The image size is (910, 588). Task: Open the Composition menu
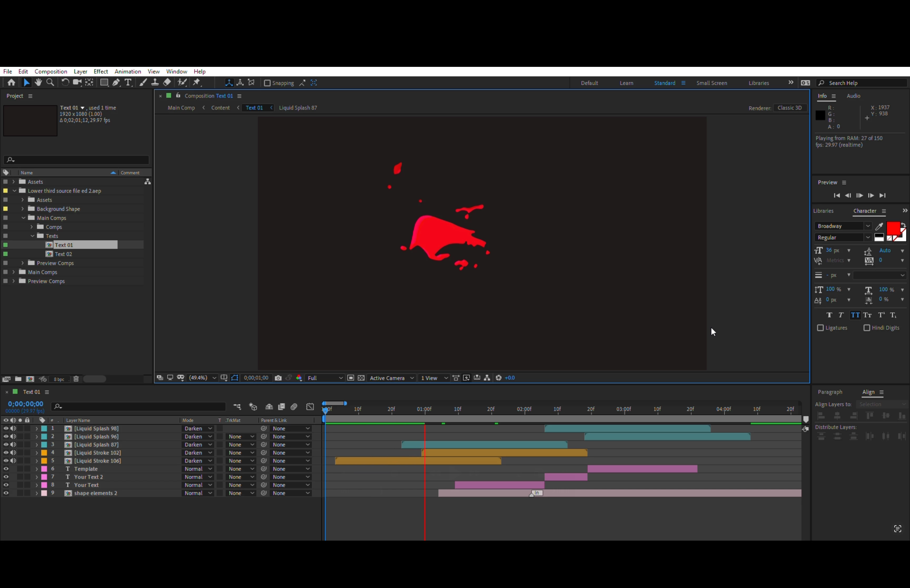(x=51, y=71)
